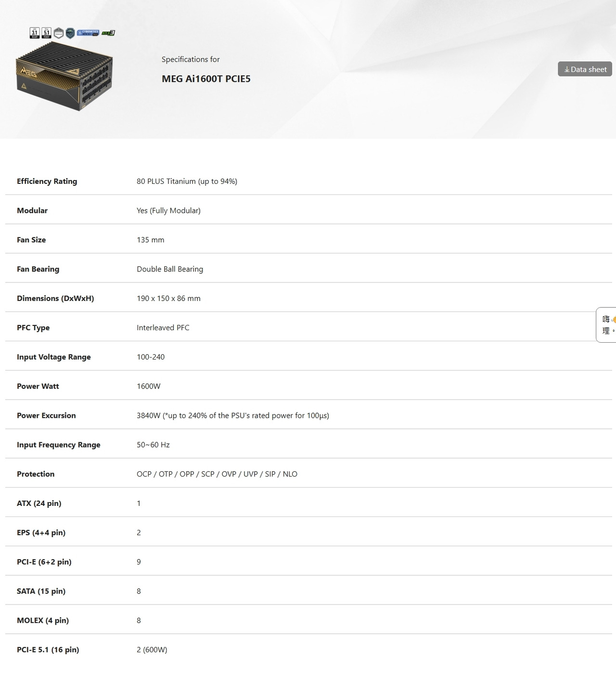
Task: Click the ATX 3.1 Ready badge
Action: click(x=35, y=33)
